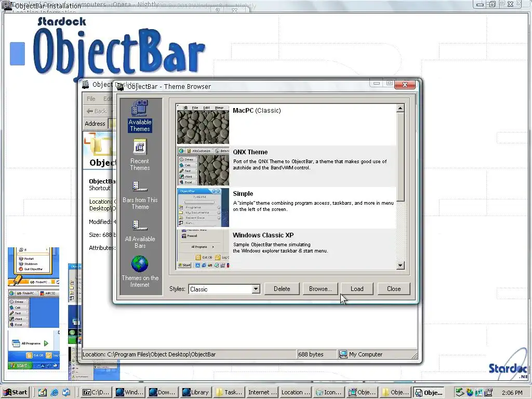Click the Browse... button
Screen dimensions: 532x399
(x=320, y=289)
